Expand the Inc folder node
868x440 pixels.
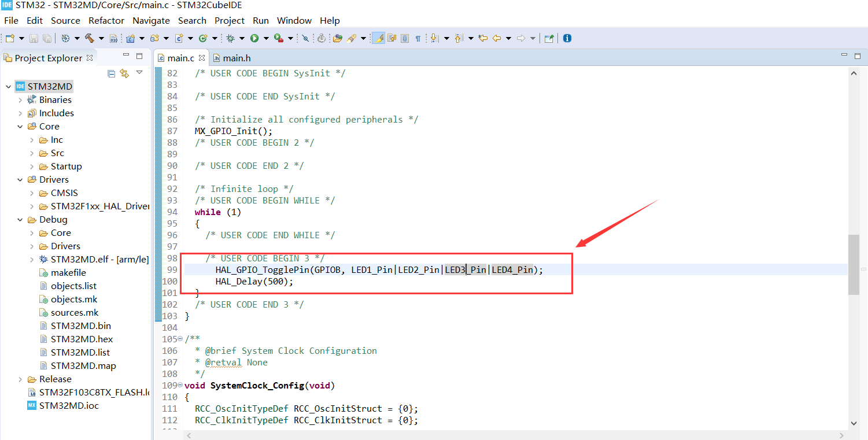click(x=32, y=140)
